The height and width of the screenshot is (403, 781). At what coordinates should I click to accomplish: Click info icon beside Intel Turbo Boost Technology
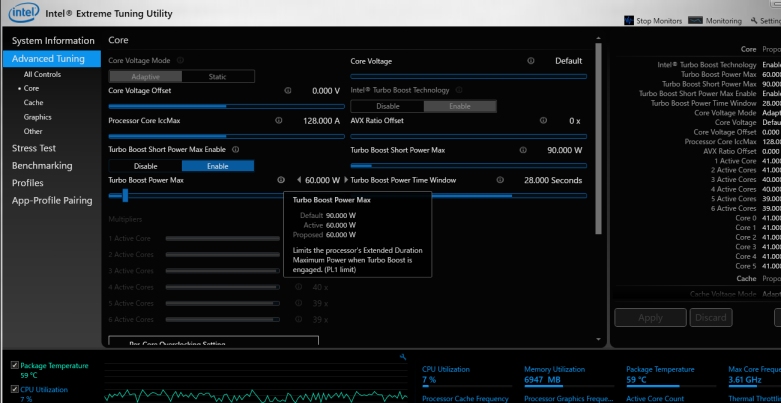(459, 90)
